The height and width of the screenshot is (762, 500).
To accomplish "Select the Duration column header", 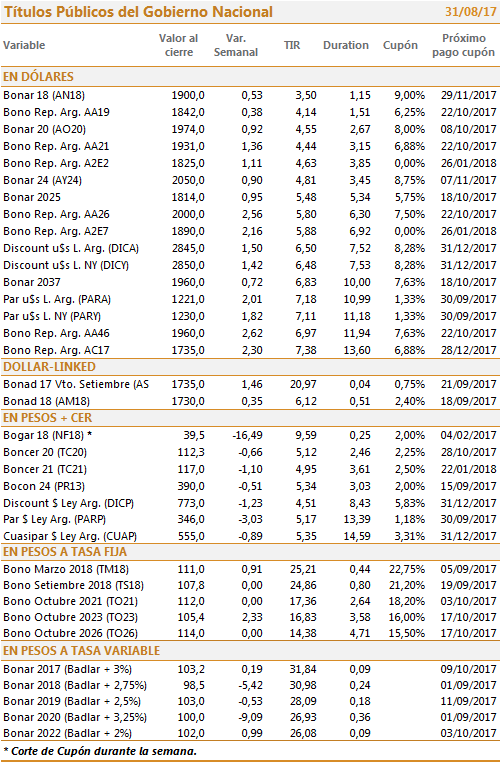I will 346,45.
